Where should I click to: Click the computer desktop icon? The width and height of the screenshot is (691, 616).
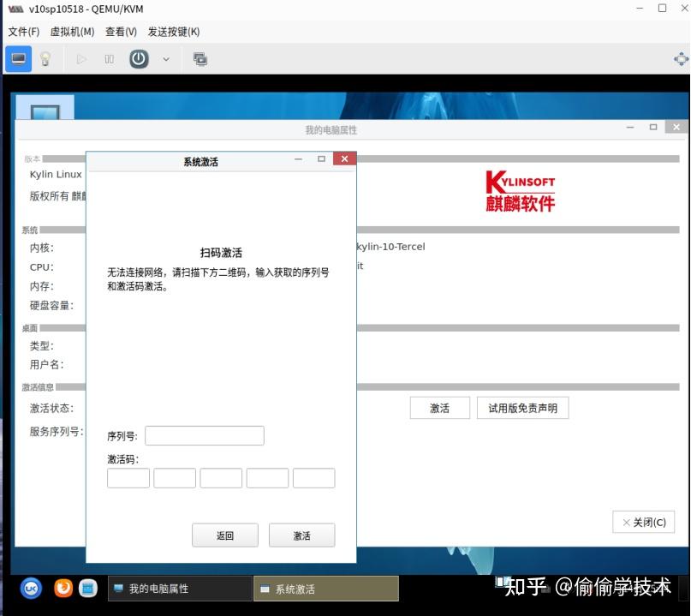click(45, 108)
